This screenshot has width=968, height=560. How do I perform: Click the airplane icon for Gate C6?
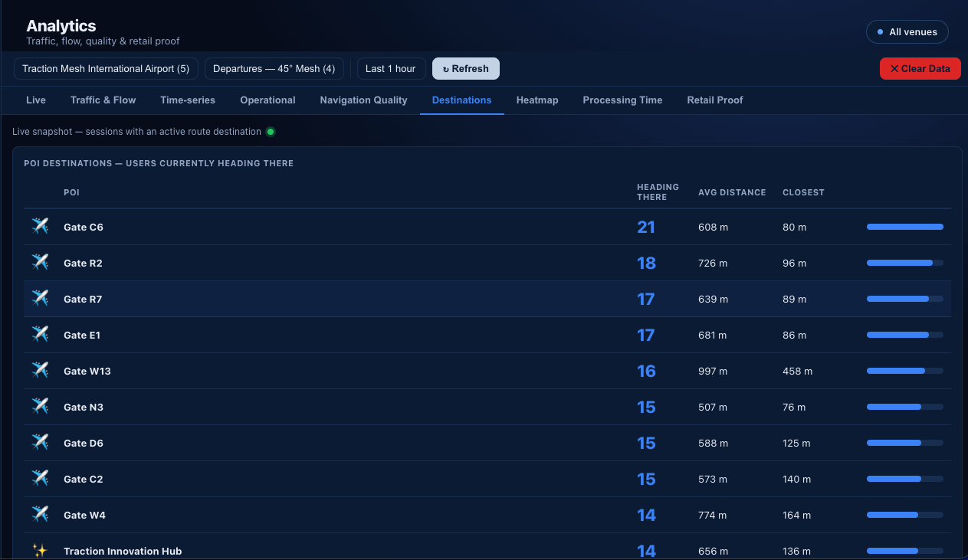tap(40, 227)
